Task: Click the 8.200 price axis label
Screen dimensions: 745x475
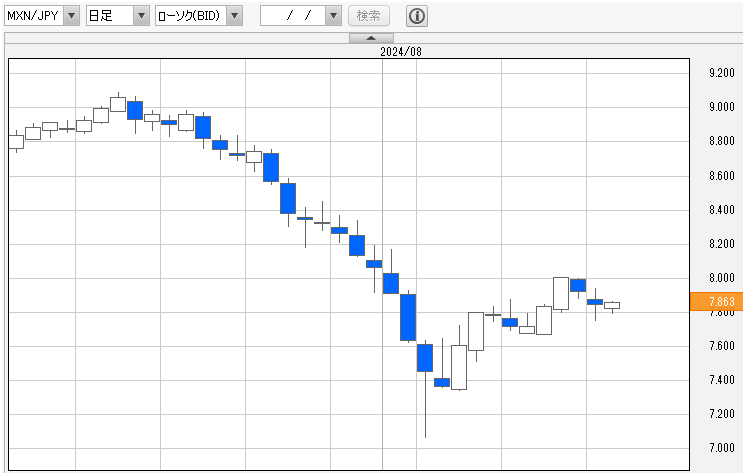Action: tap(722, 244)
